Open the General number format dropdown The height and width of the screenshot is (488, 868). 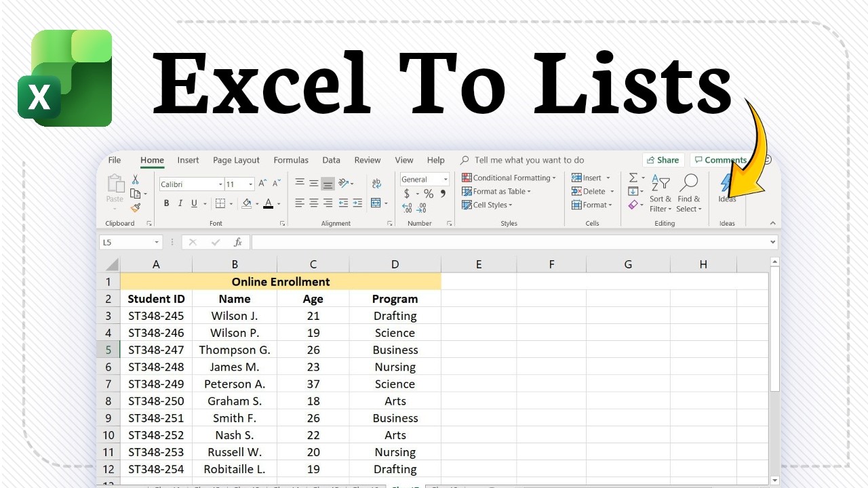click(446, 180)
